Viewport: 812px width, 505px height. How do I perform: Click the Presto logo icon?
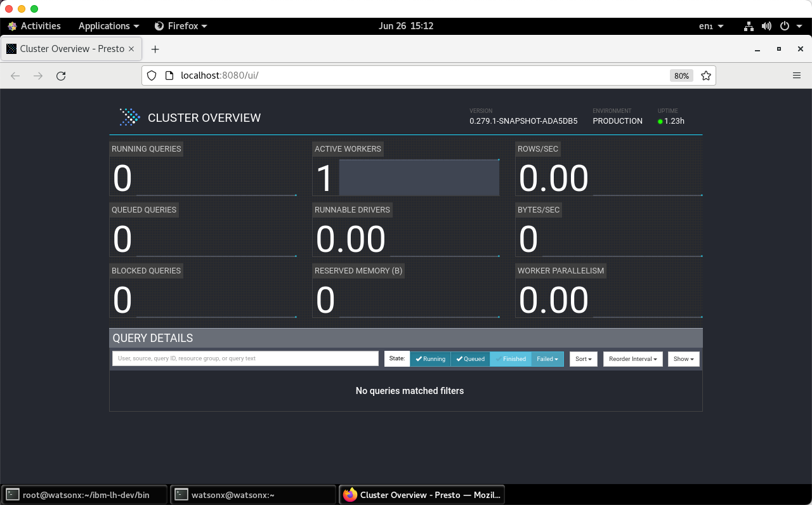(130, 117)
